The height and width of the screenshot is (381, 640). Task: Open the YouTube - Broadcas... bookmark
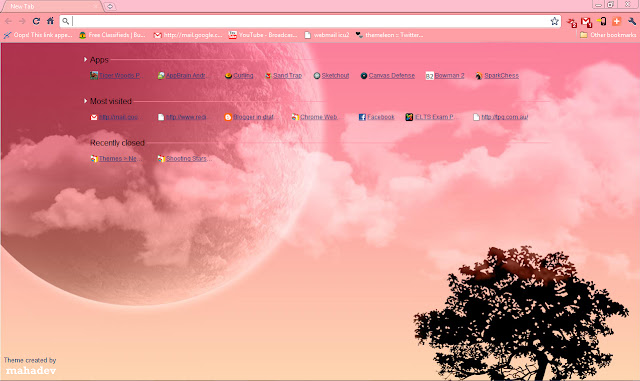263,35
